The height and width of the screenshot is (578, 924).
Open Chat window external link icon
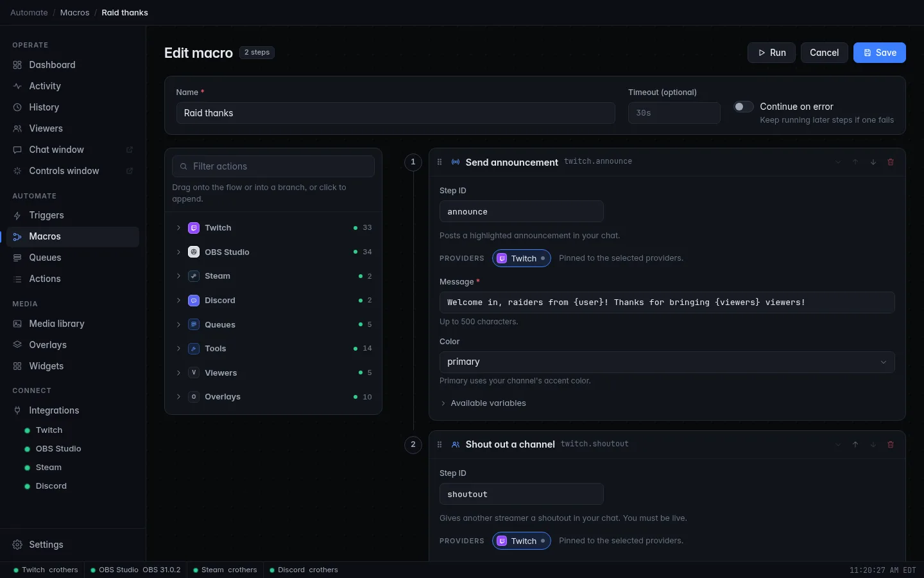tap(130, 150)
